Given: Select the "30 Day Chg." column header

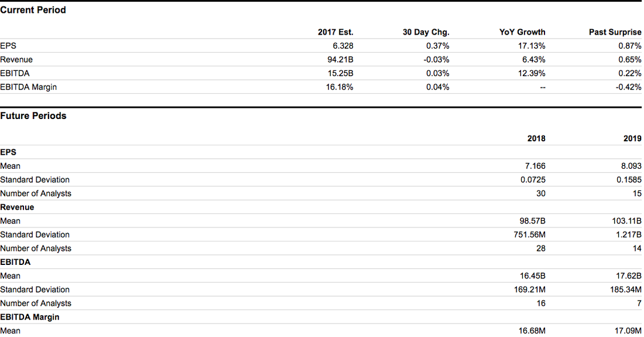Looking at the screenshot, I should click(426, 32).
